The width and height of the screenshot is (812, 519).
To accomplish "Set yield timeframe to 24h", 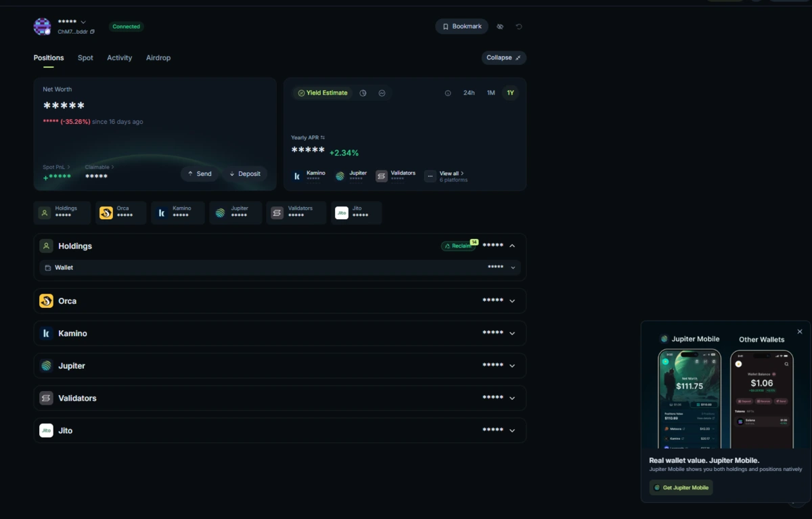I will (x=469, y=93).
